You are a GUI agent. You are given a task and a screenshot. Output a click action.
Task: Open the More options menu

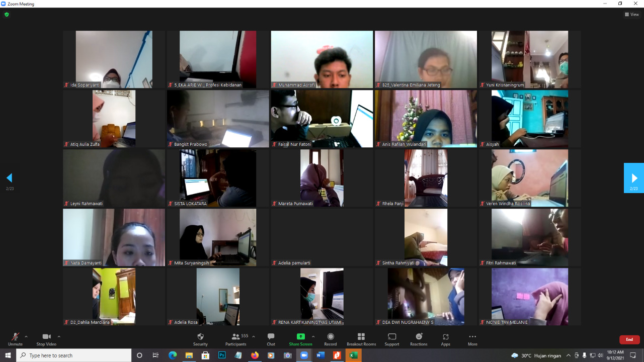472,337
